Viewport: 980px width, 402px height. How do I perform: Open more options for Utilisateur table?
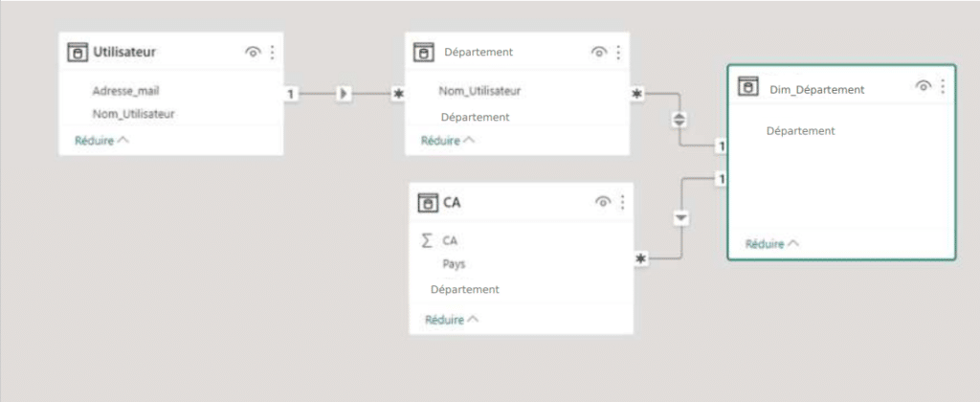tap(272, 53)
